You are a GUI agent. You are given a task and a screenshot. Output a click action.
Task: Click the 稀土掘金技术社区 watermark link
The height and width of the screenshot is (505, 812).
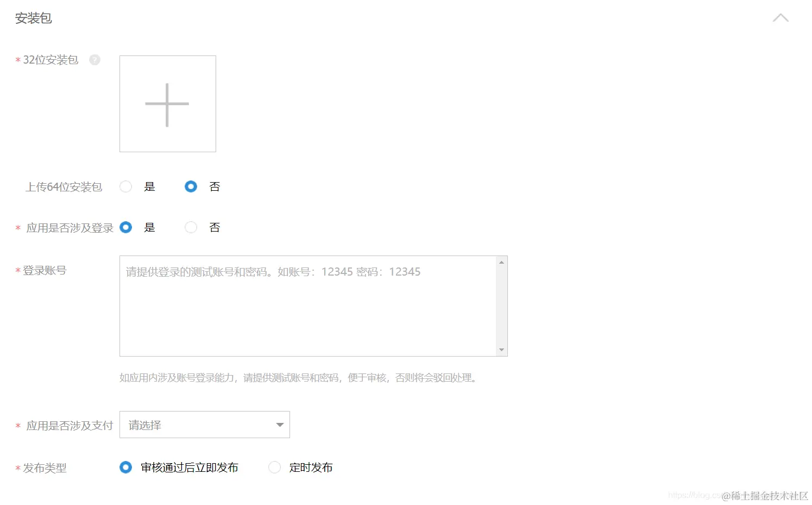(765, 496)
